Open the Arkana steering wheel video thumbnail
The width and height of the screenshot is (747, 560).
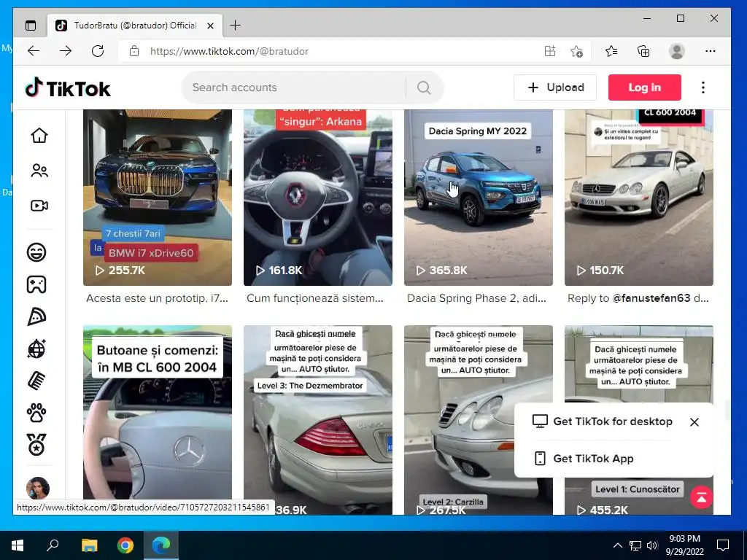click(318, 198)
